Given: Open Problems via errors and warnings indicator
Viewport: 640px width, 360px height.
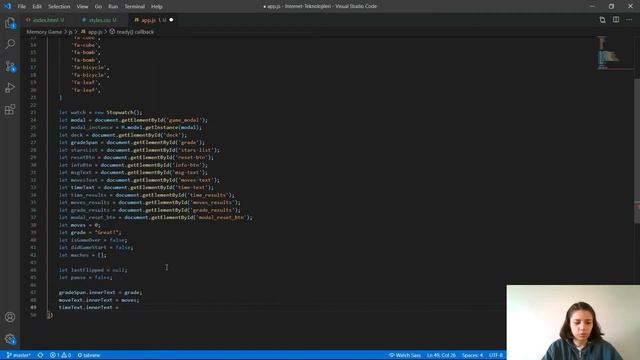Looking at the screenshot, I should (60, 355).
